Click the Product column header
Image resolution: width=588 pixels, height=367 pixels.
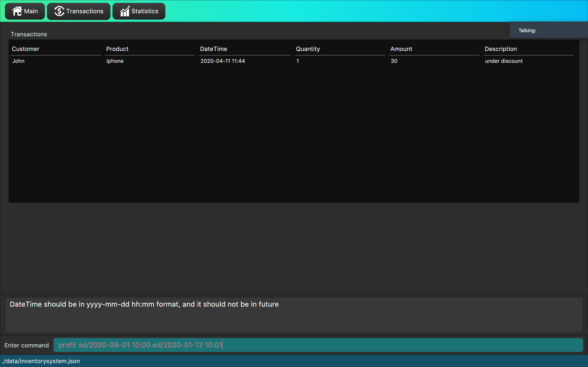[117, 49]
